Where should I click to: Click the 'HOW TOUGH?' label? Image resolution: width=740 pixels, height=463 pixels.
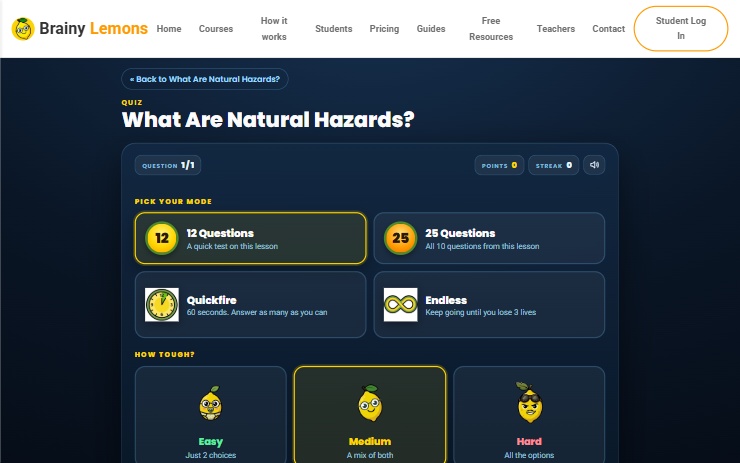[x=165, y=354]
